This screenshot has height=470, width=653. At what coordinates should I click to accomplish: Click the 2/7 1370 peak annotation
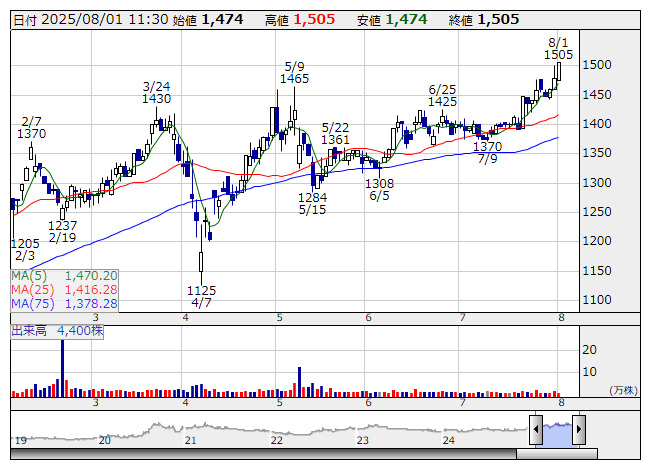(x=32, y=128)
